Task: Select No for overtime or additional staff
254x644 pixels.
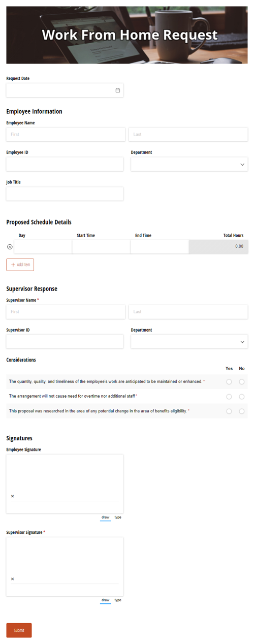Action: pyautogui.click(x=242, y=396)
